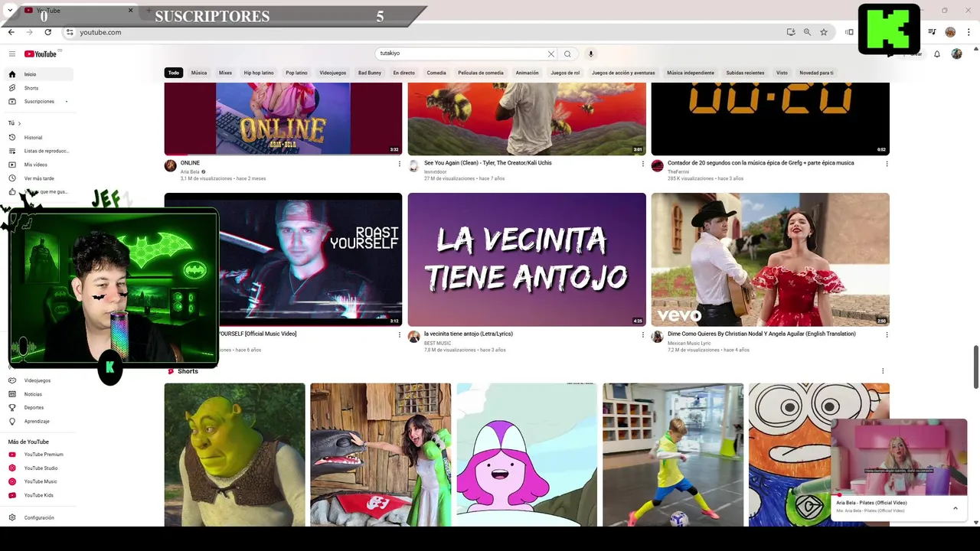
Task: Select the Comedia filter chip
Action: pos(436,73)
